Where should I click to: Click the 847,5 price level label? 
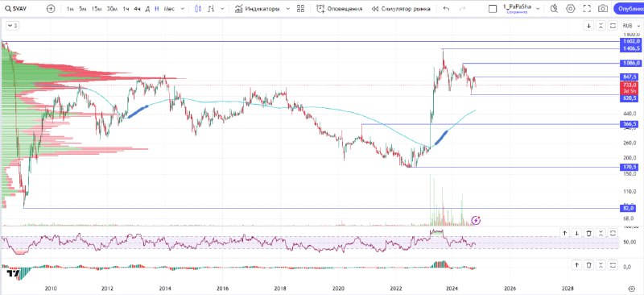tap(630, 77)
